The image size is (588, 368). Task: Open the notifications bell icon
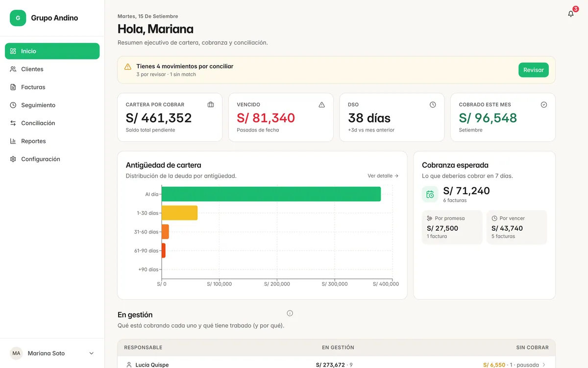coord(571,14)
